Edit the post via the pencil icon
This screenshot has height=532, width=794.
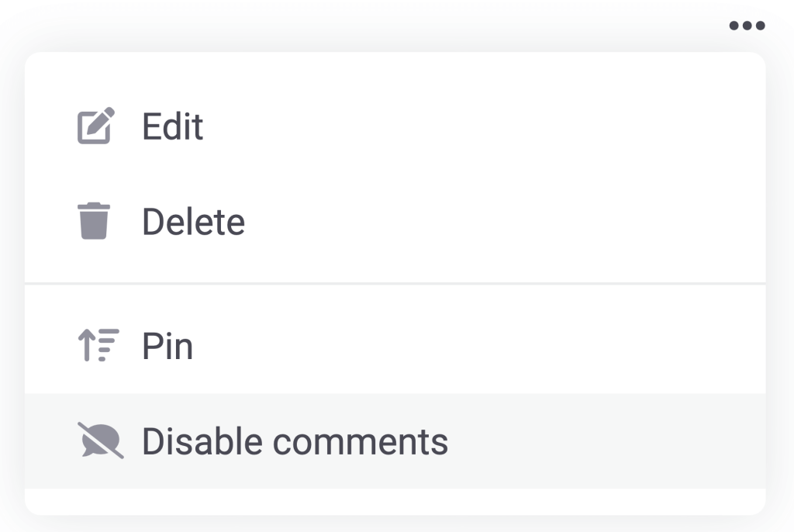click(95, 126)
